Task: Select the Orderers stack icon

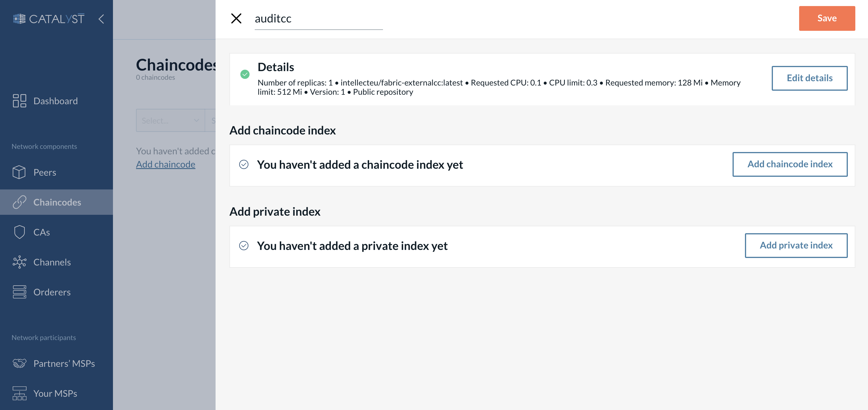Action: coord(20,292)
